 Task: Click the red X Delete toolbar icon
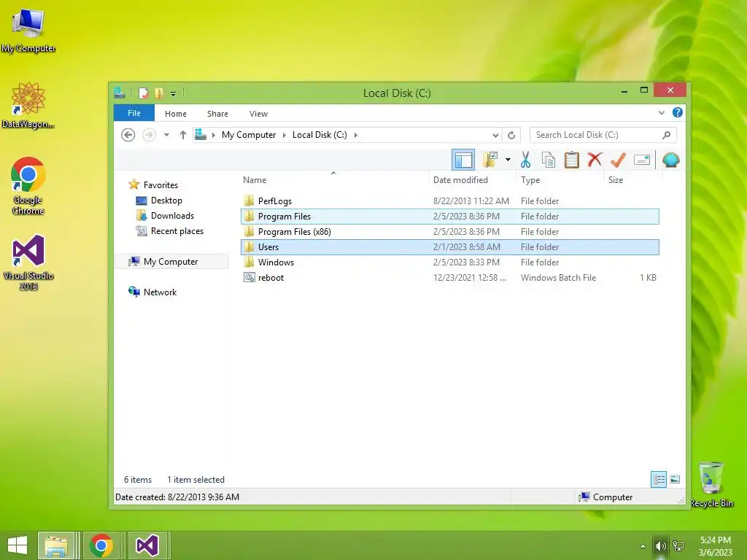[x=595, y=160]
